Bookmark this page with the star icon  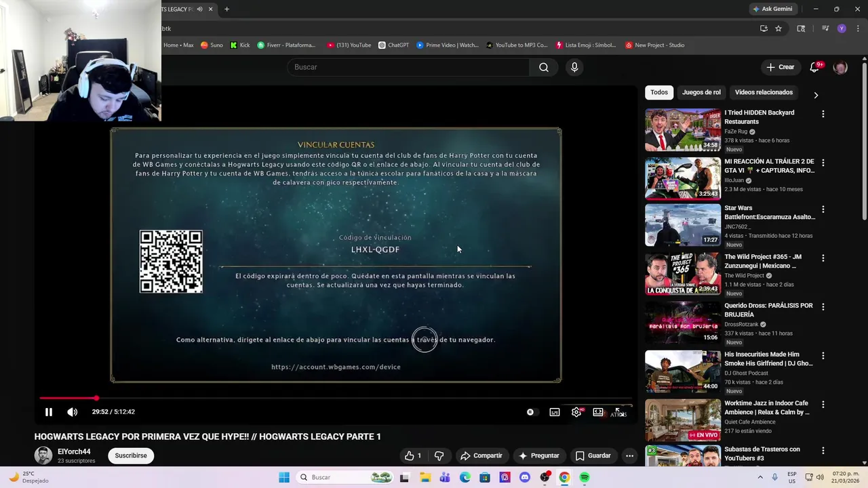click(778, 28)
